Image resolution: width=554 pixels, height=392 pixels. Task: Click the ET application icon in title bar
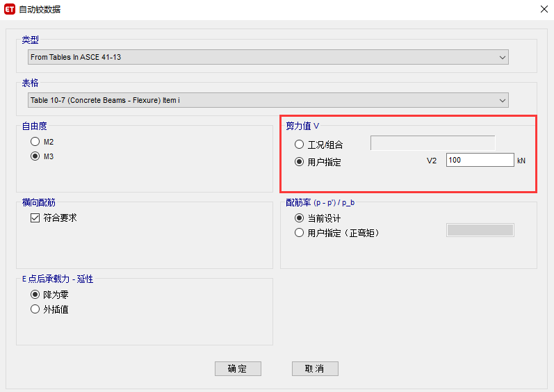point(10,10)
